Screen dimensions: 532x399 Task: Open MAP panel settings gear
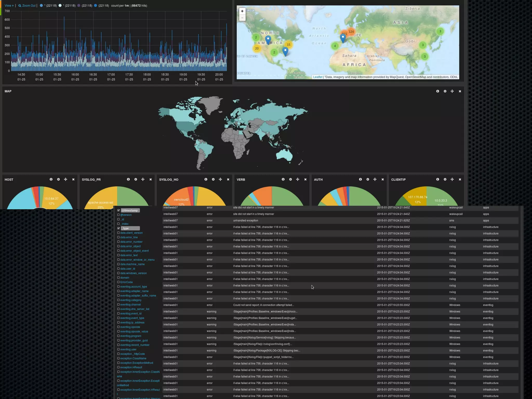(x=445, y=91)
